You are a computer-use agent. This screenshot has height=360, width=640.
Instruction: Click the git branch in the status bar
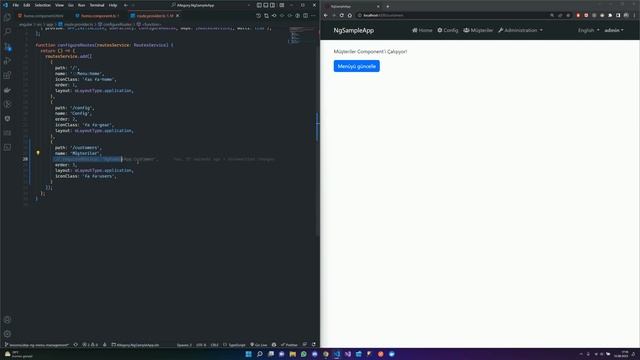click(x=37, y=345)
